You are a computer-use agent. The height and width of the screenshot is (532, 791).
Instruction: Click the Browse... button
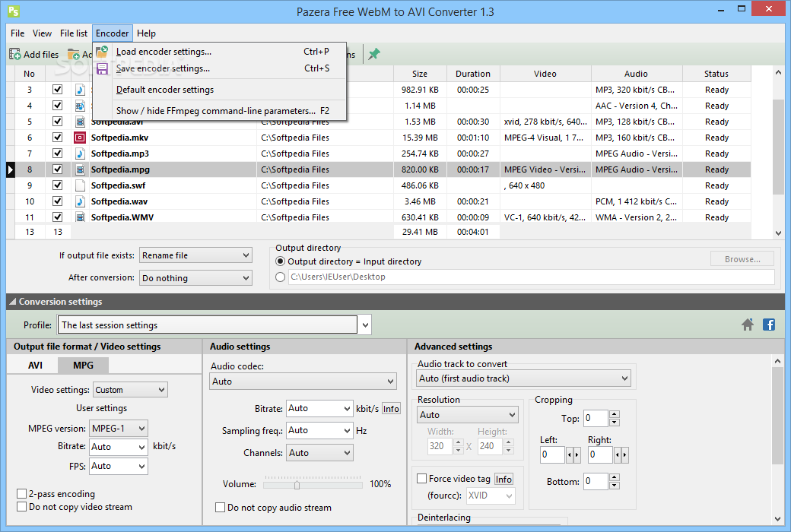tap(742, 259)
